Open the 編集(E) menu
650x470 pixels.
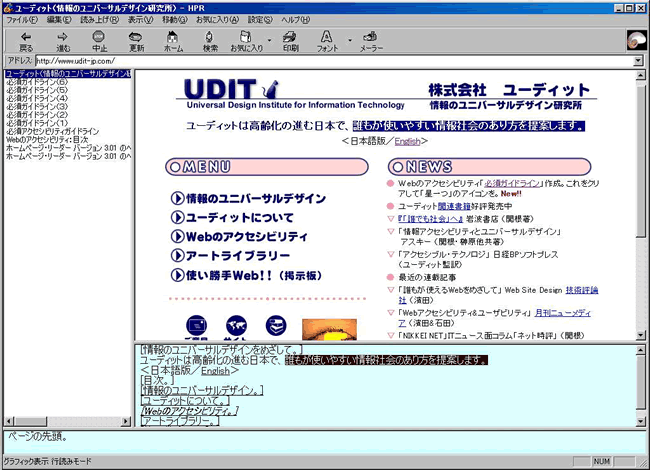[59, 19]
